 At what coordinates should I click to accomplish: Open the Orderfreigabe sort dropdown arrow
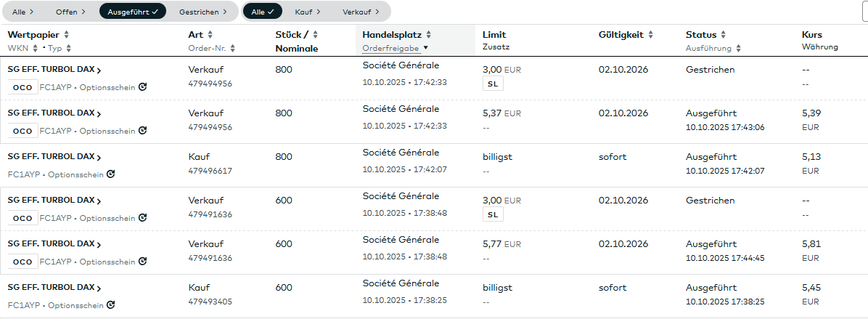pyautogui.click(x=425, y=48)
